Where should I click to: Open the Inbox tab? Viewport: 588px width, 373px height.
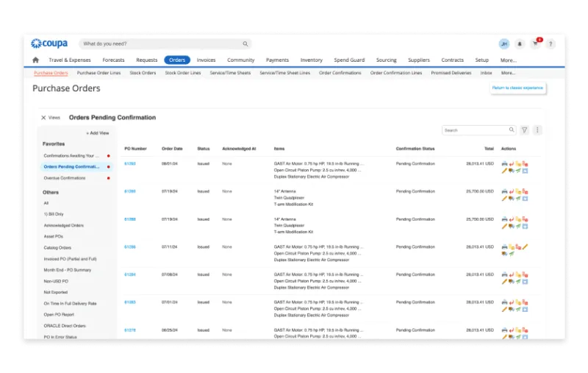click(486, 73)
